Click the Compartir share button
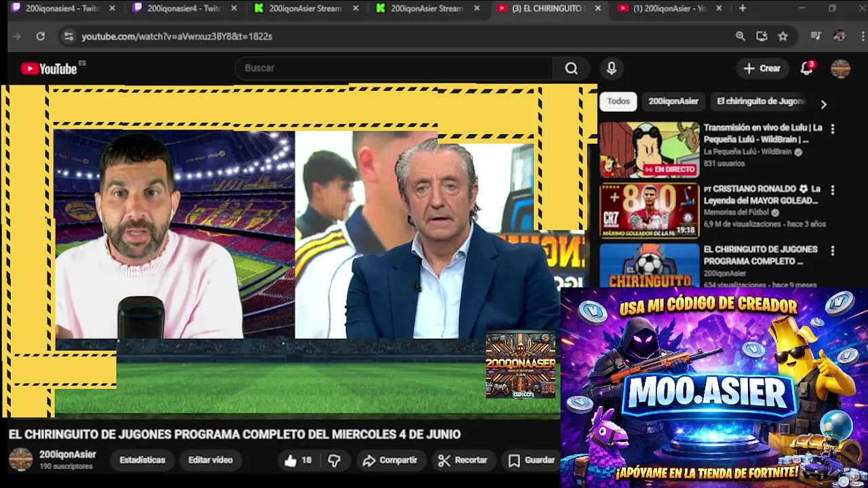This screenshot has height=488, width=868. (x=390, y=460)
